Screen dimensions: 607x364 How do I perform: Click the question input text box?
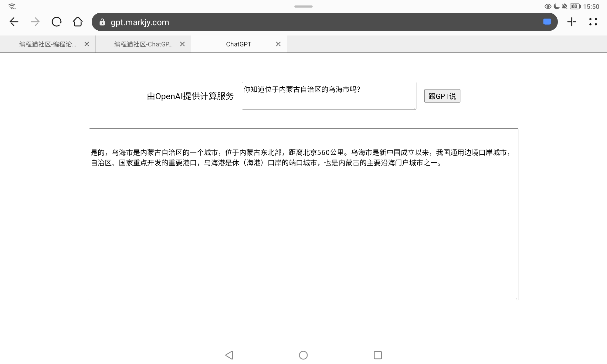tap(329, 96)
